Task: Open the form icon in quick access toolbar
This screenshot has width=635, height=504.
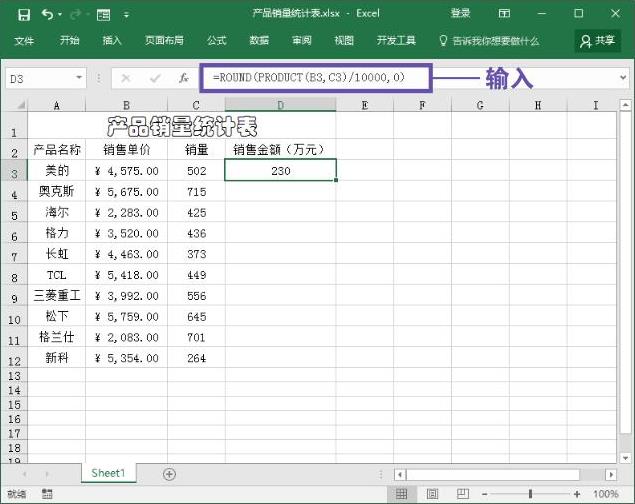Action: (x=103, y=15)
